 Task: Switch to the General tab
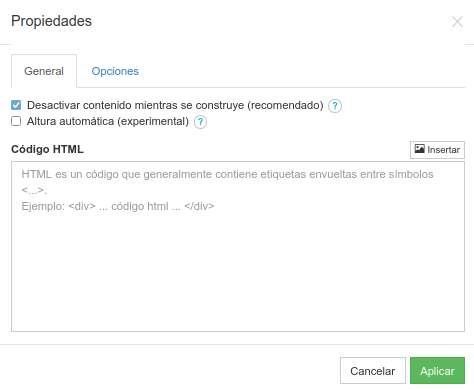pos(44,71)
